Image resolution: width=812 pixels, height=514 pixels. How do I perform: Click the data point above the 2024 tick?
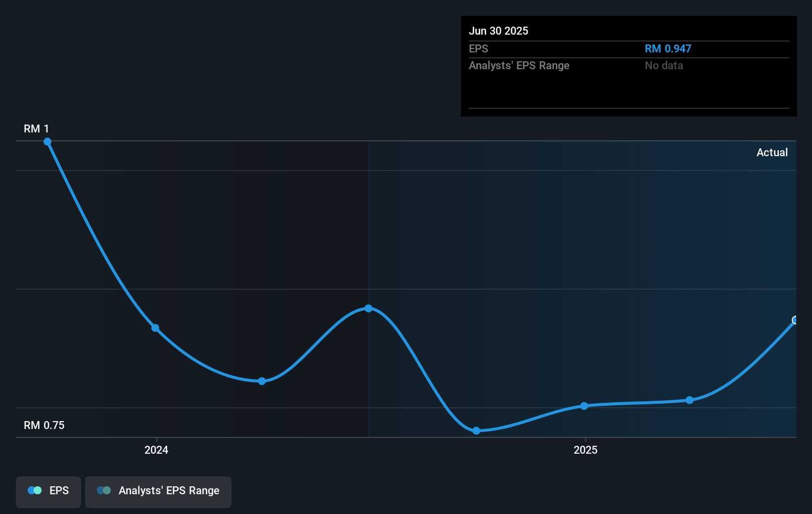click(x=155, y=328)
